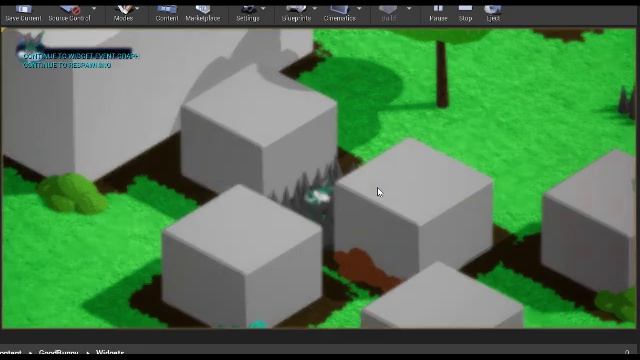Click the Widgets breadcrumb folder
640x360 pixels.
point(110,353)
